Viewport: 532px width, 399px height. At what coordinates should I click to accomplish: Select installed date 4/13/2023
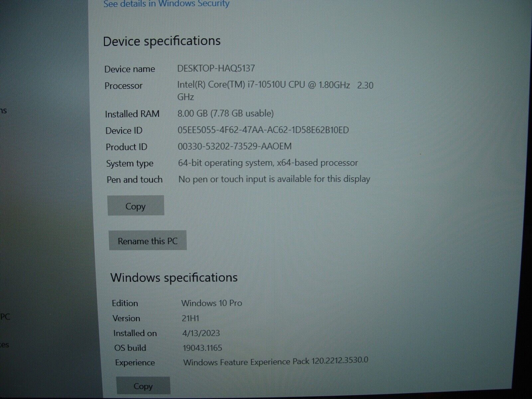(201, 333)
